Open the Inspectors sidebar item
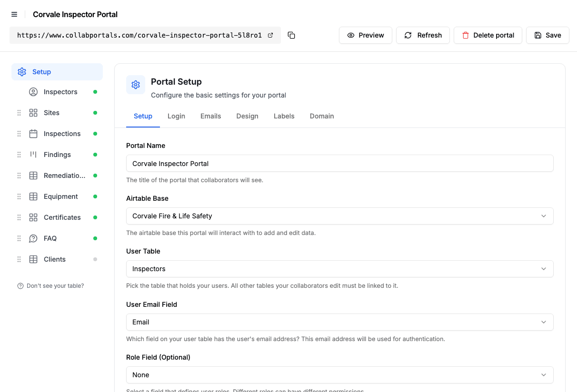577x392 pixels. pos(60,92)
